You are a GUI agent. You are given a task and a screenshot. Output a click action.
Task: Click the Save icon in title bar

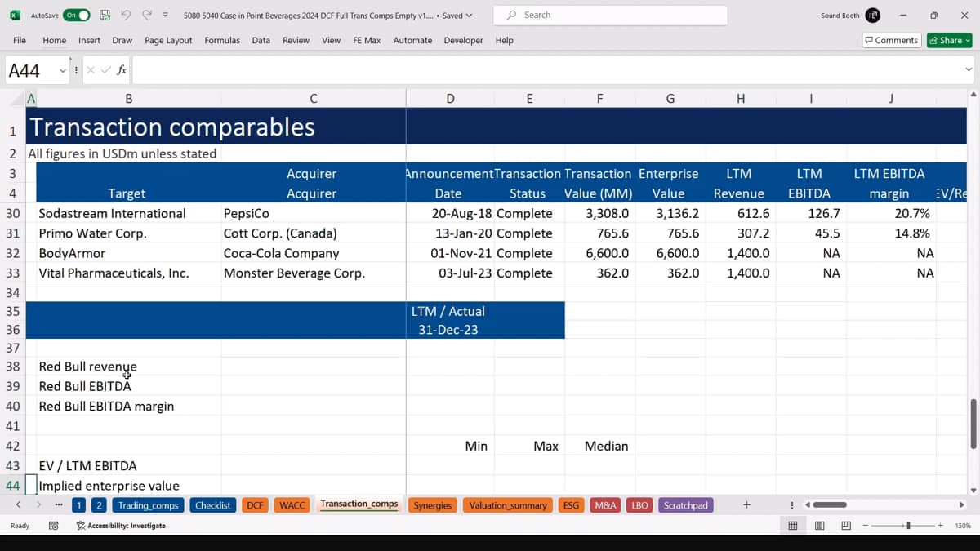click(x=105, y=16)
